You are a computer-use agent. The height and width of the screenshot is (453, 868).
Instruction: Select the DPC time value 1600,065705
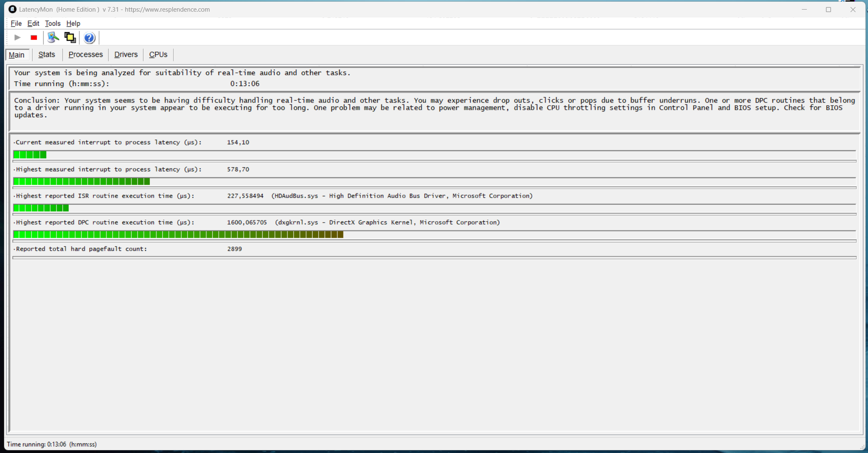click(x=247, y=223)
